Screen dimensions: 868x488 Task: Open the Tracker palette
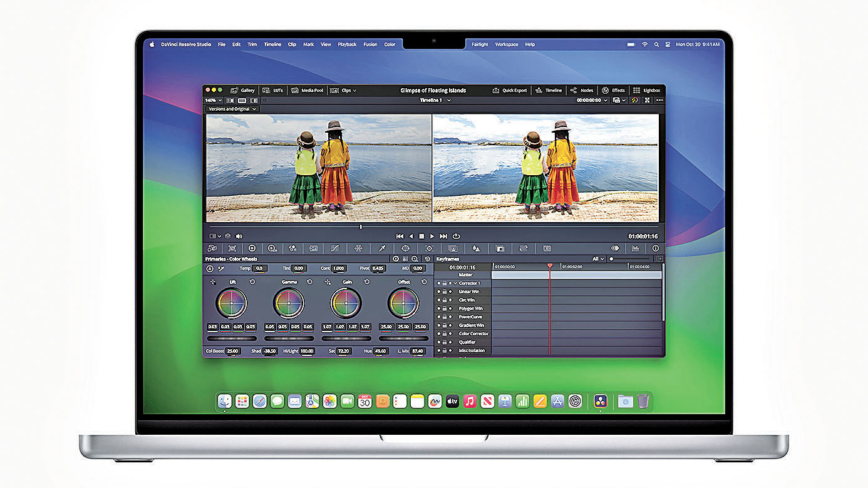429,248
